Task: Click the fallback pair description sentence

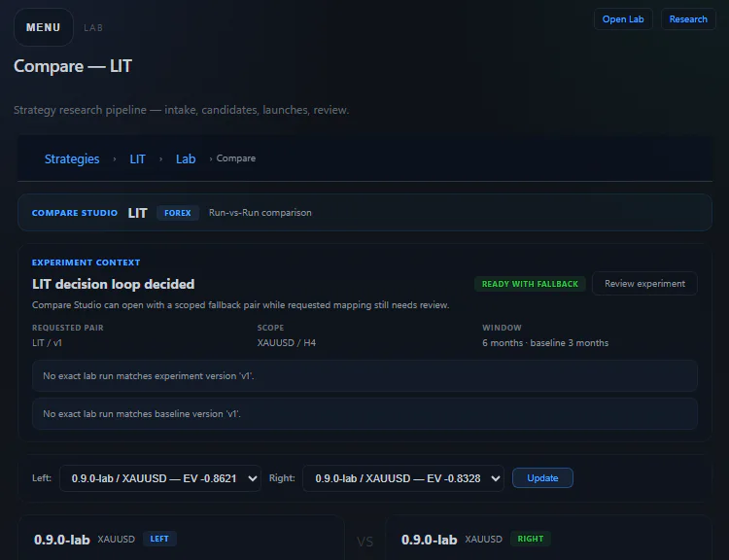Action: 240,305
